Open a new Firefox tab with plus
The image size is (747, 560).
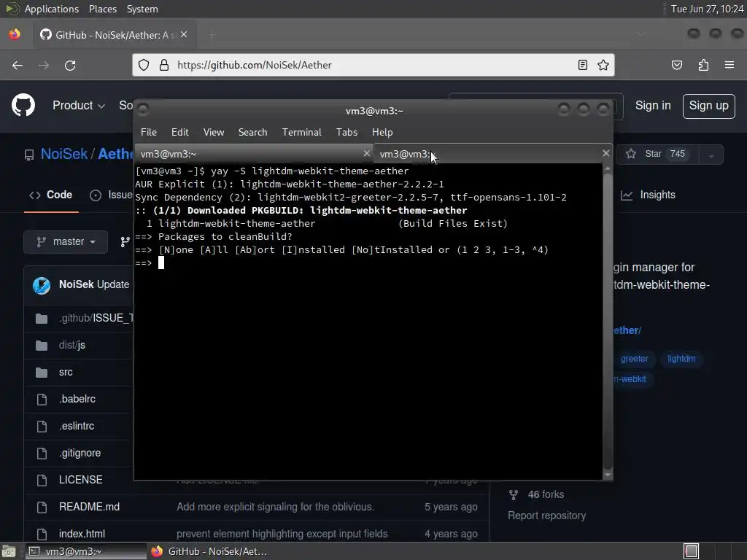tap(212, 35)
